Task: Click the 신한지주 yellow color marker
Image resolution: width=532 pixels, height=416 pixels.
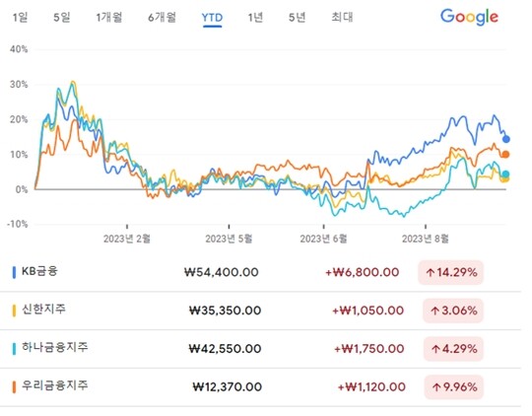Action: (14, 311)
